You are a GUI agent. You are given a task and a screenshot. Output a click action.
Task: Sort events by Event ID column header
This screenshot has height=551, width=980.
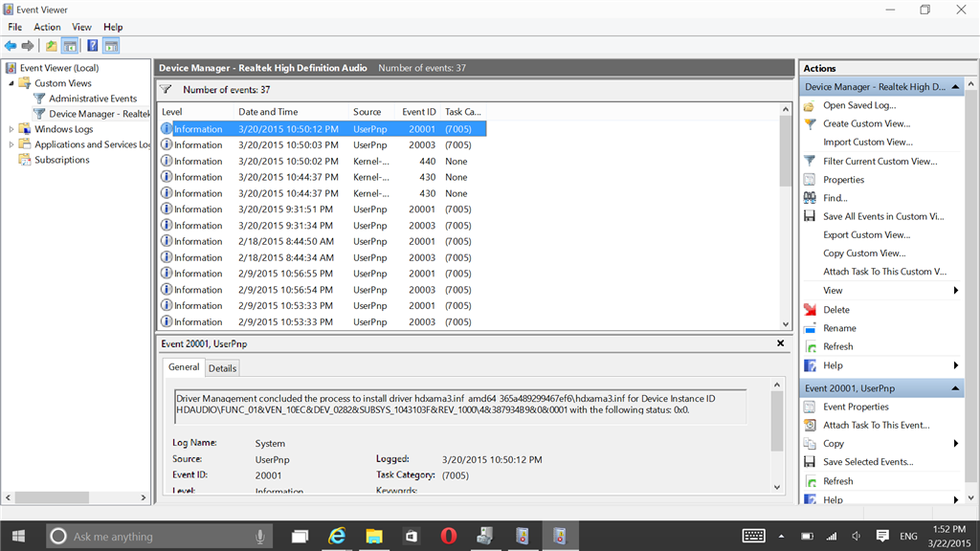[x=419, y=112]
